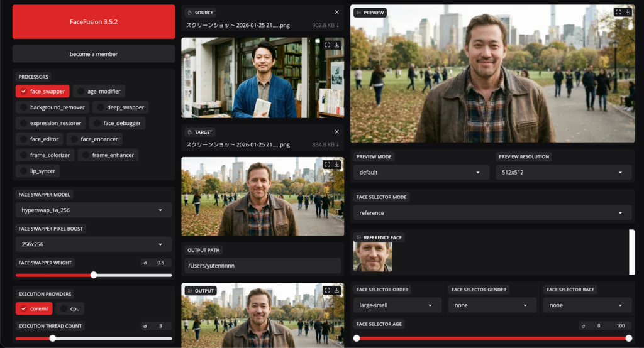Open the face selector order dropdown
This screenshot has width=644, height=348.
pos(397,305)
